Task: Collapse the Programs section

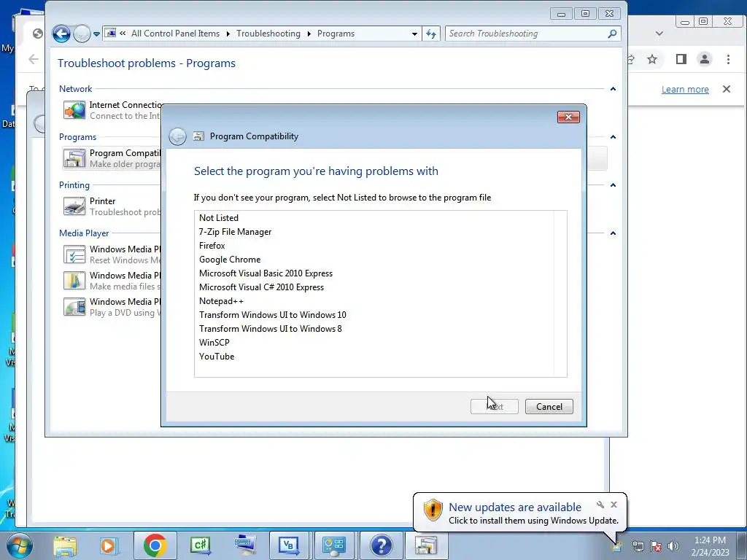Action: [x=613, y=137]
